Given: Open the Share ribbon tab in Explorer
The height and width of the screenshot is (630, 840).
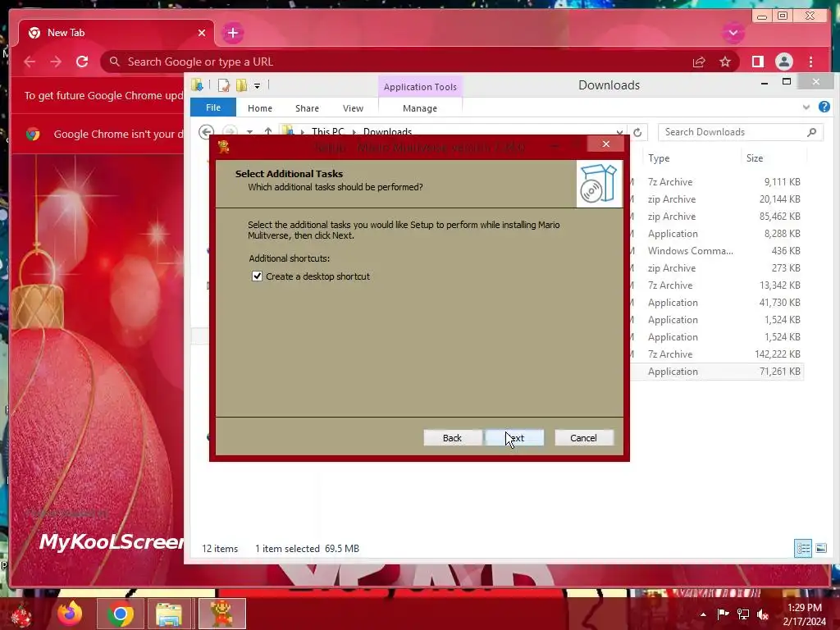Looking at the screenshot, I should [x=307, y=108].
